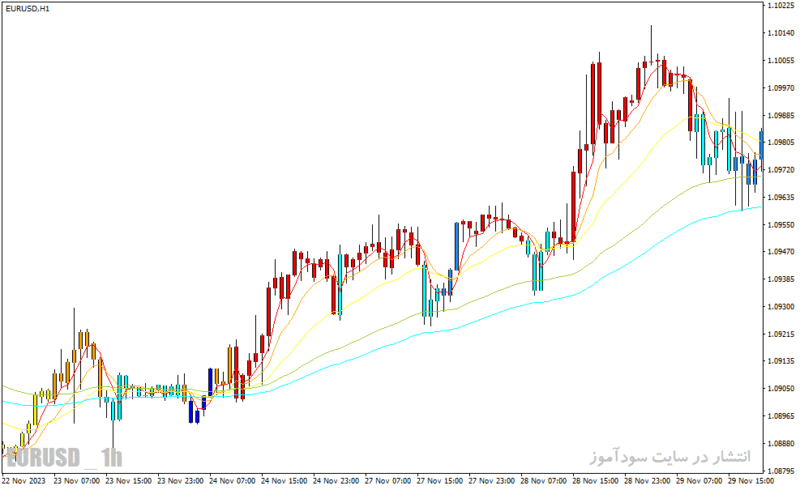This screenshot has height=490, width=800.
Task: Click the 22 Nov 2023 date label
Action: [x=23, y=481]
